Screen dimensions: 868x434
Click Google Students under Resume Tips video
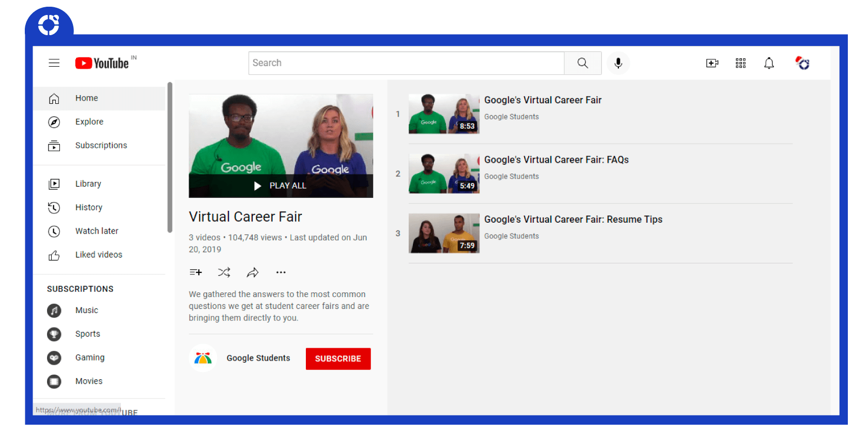[x=512, y=236]
